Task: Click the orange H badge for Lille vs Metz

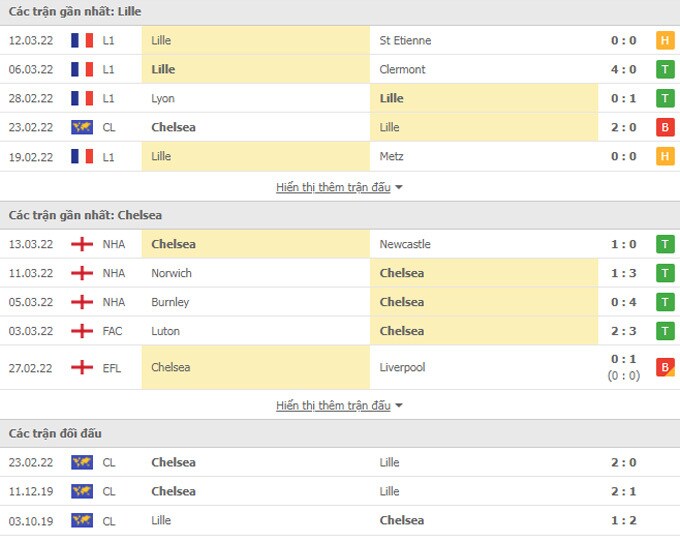Action: tap(664, 157)
